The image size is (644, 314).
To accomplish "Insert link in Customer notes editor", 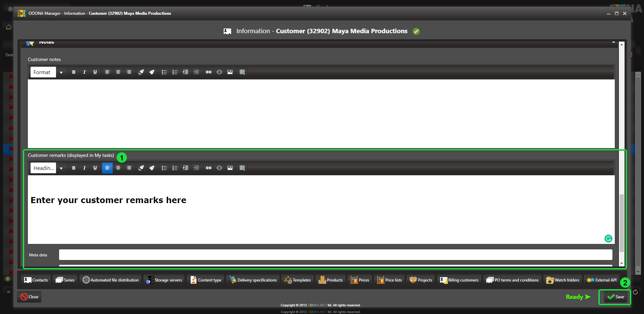I will tap(208, 72).
